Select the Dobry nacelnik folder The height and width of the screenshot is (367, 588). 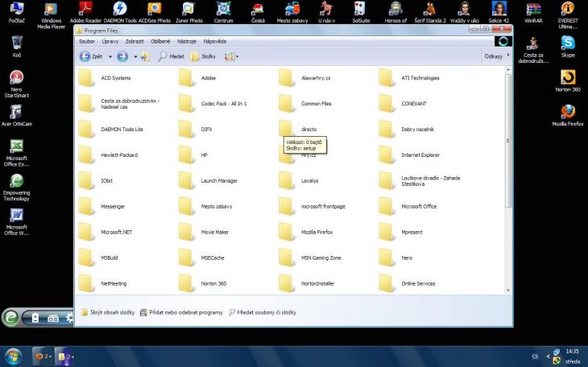pyautogui.click(x=406, y=130)
